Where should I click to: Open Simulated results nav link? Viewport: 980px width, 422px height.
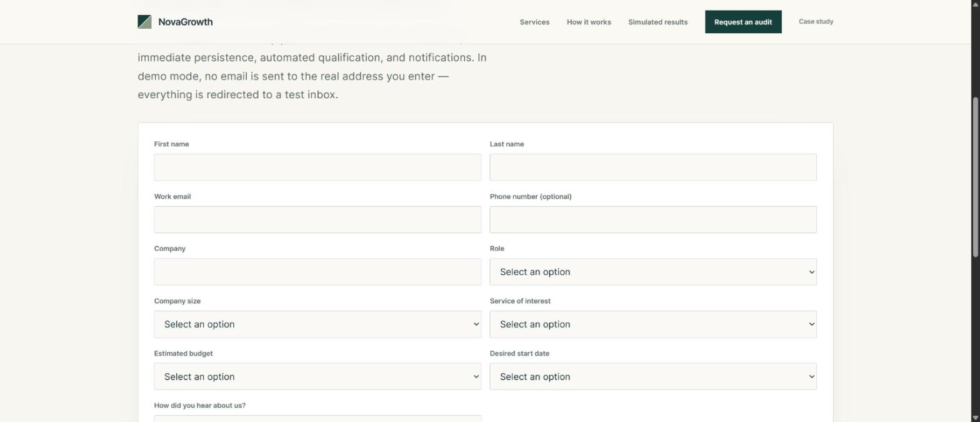[x=657, y=22]
